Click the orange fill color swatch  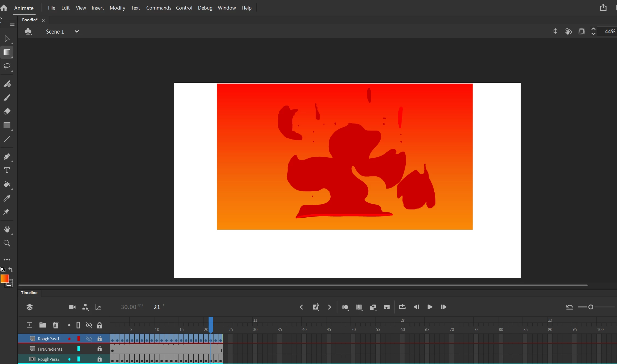coord(5,279)
